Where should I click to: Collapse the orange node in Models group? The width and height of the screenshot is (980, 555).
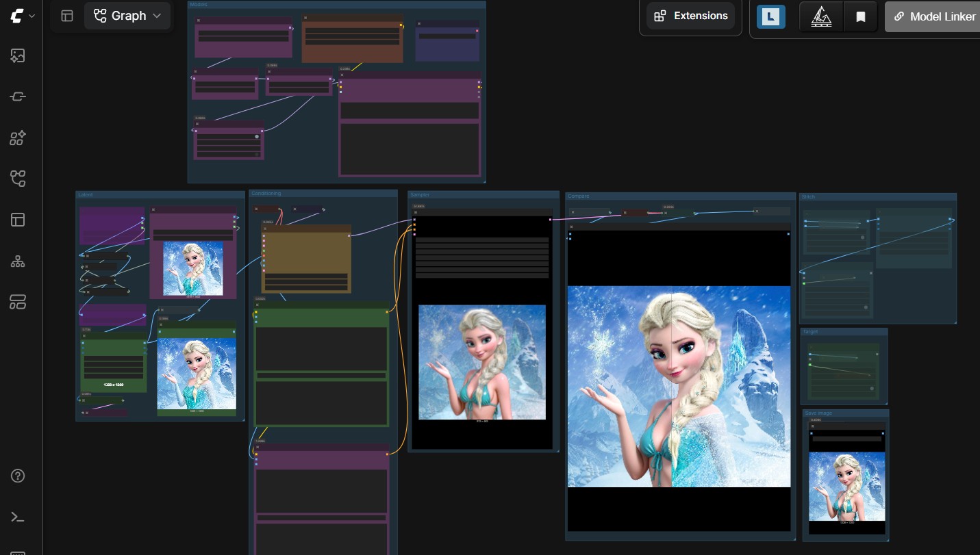(x=305, y=18)
